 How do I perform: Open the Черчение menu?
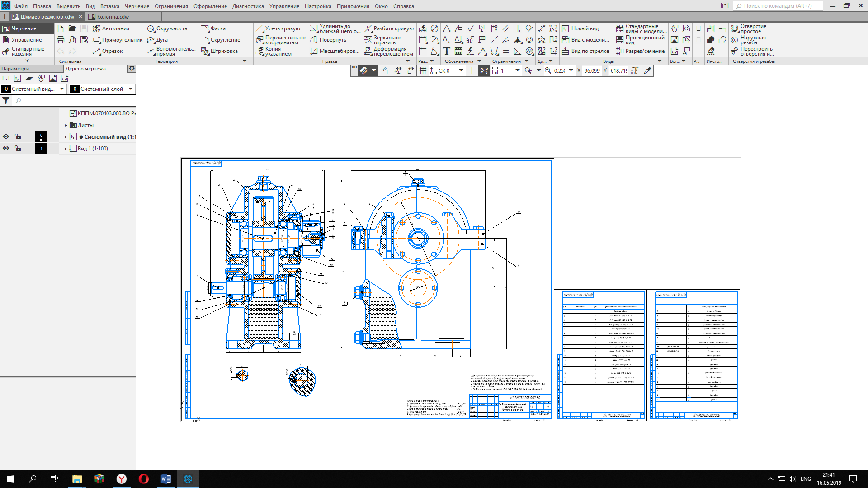[137, 6]
